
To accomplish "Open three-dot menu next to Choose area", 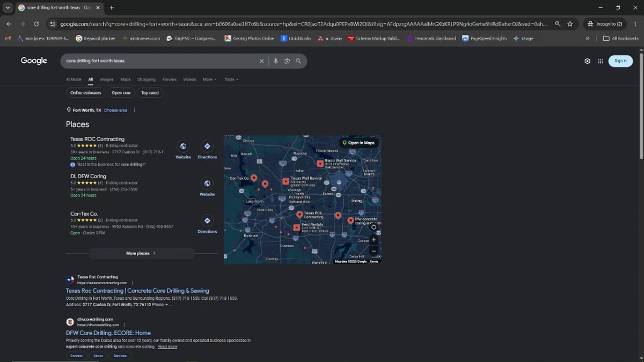I will point(134,110).
